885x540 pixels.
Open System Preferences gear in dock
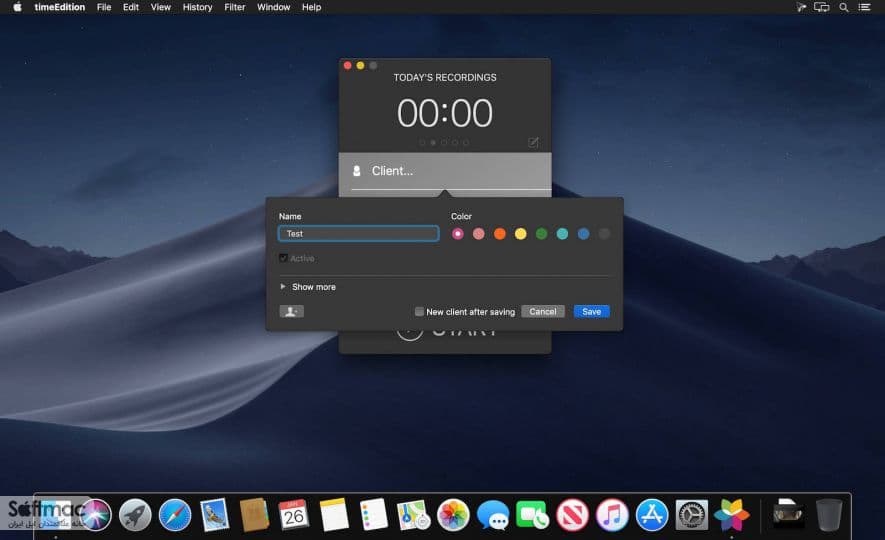click(692, 515)
